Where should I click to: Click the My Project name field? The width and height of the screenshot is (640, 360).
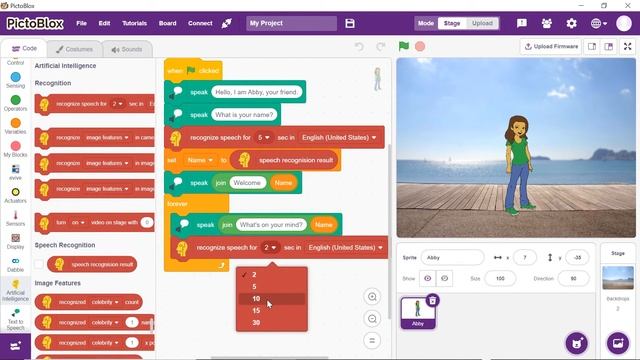pos(291,23)
